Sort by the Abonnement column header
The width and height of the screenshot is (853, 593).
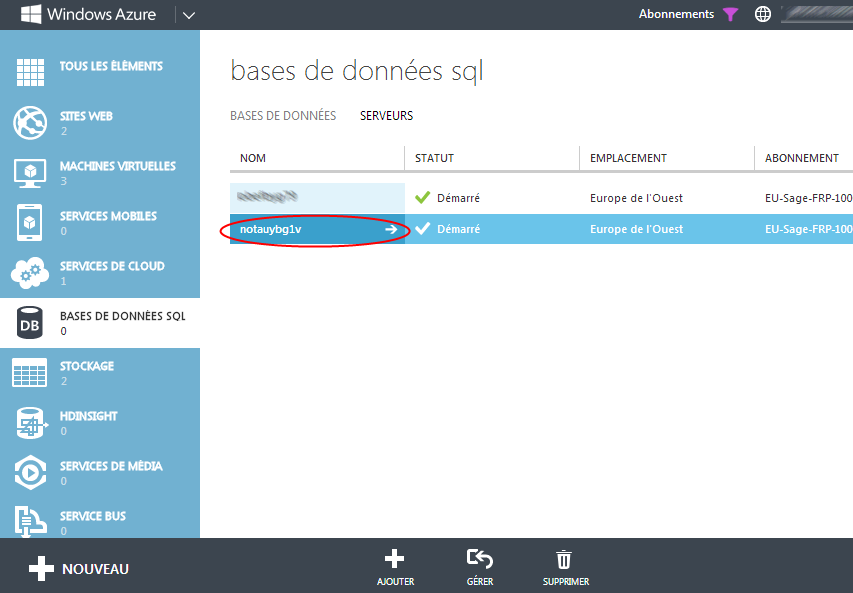click(804, 158)
